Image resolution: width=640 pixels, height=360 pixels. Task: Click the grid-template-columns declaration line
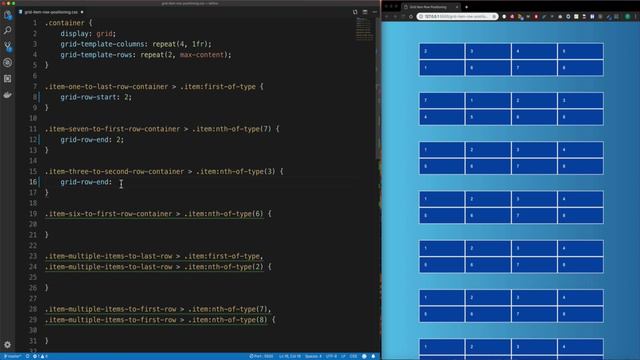click(136, 44)
